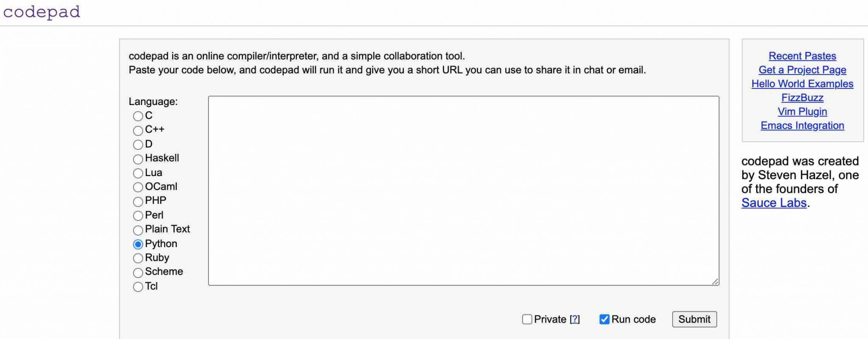The image size is (868, 339).
Task: Switch the language to Ruby
Action: pyautogui.click(x=137, y=258)
